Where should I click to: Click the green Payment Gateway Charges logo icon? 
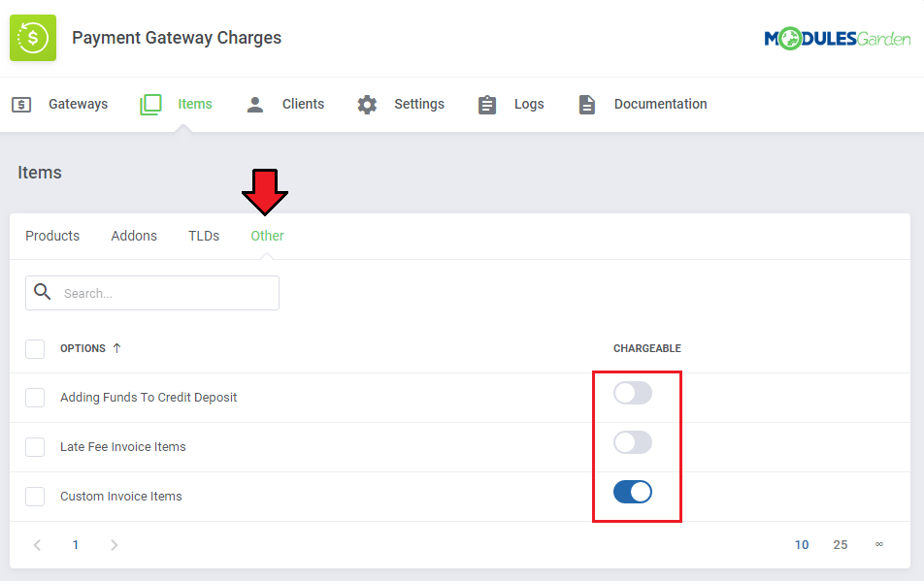[33, 38]
